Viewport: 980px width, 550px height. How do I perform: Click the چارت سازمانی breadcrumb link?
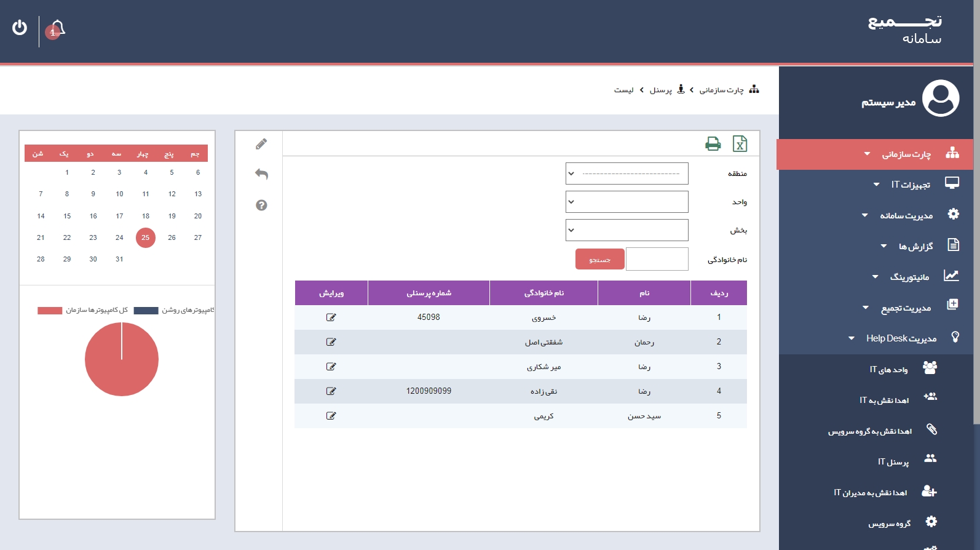click(721, 90)
